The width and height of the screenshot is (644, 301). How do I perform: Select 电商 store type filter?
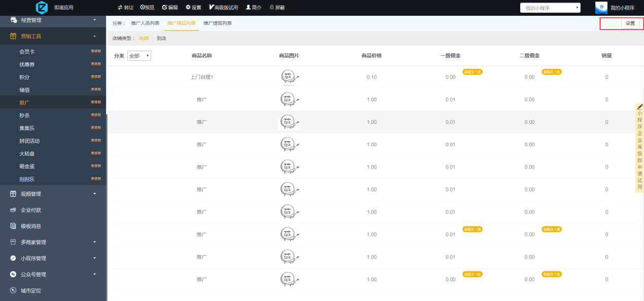144,39
